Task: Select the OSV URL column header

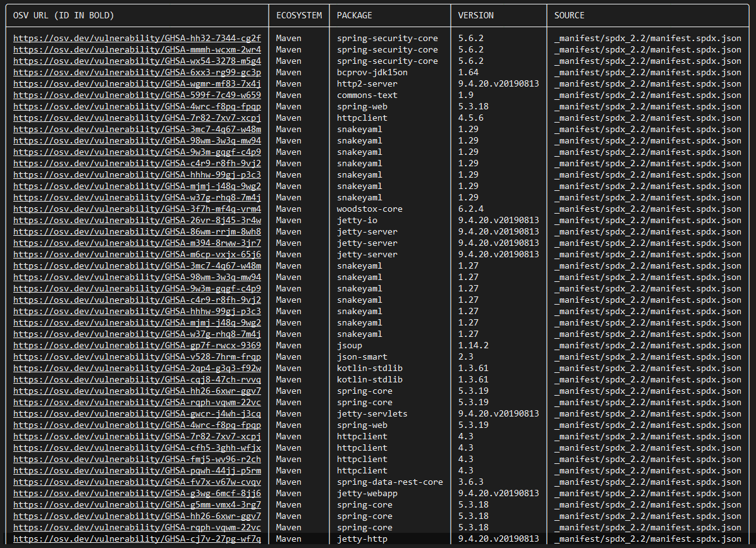Action: click(x=63, y=15)
